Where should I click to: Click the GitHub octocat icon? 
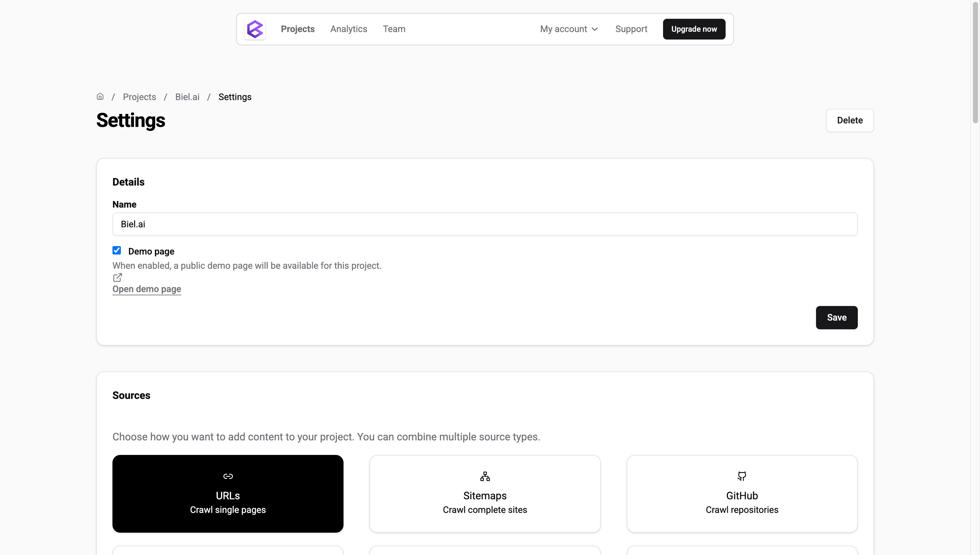[741, 476]
